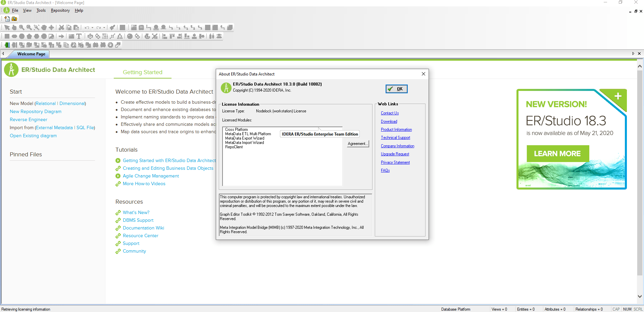Click the Paste clipboard icon

(x=76, y=28)
